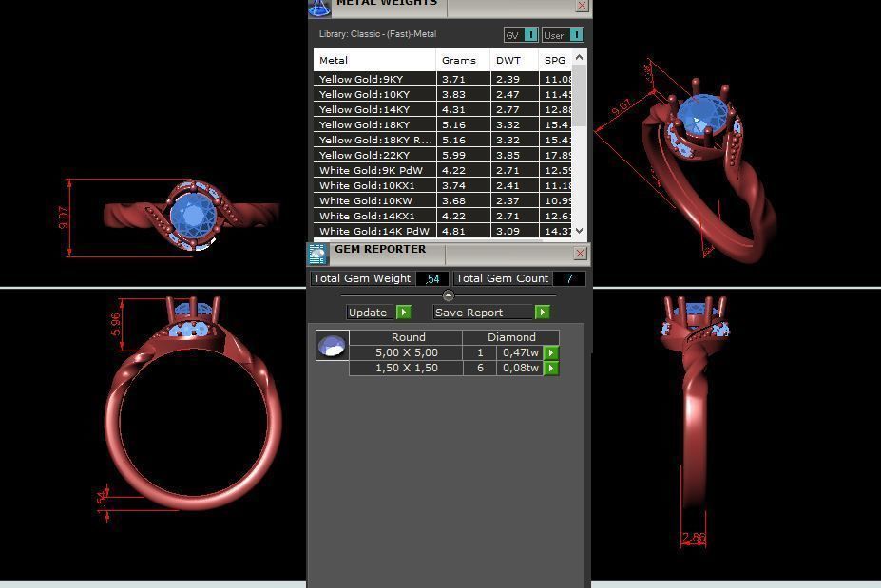Click metal list scroll down arrow
Screen dimensions: 881x588
click(x=580, y=231)
